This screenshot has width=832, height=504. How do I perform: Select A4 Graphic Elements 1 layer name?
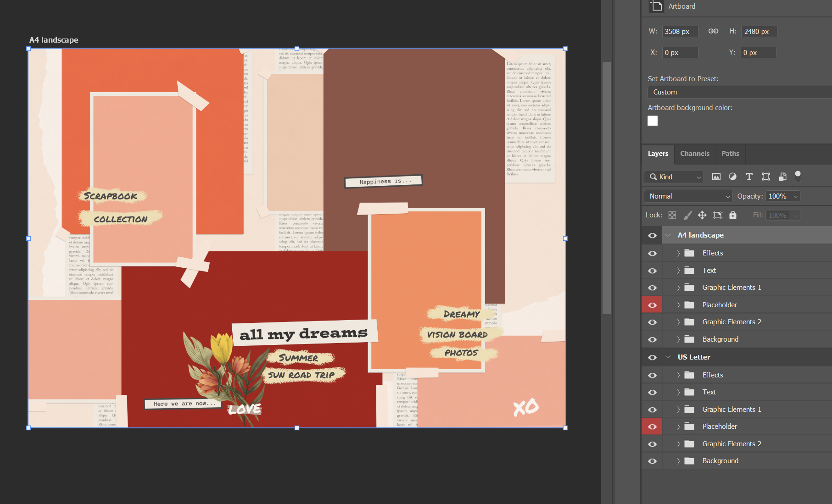pyautogui.click(x=731, y=288)
